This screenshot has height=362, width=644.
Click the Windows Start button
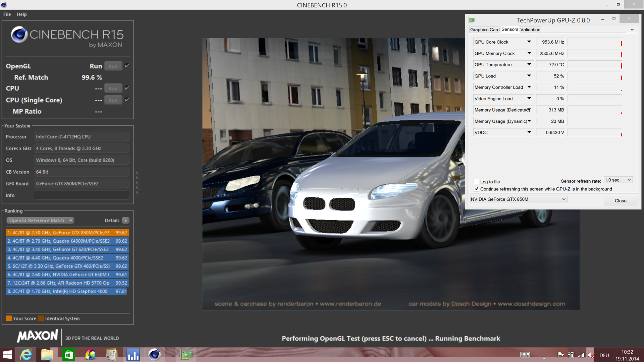7,355
